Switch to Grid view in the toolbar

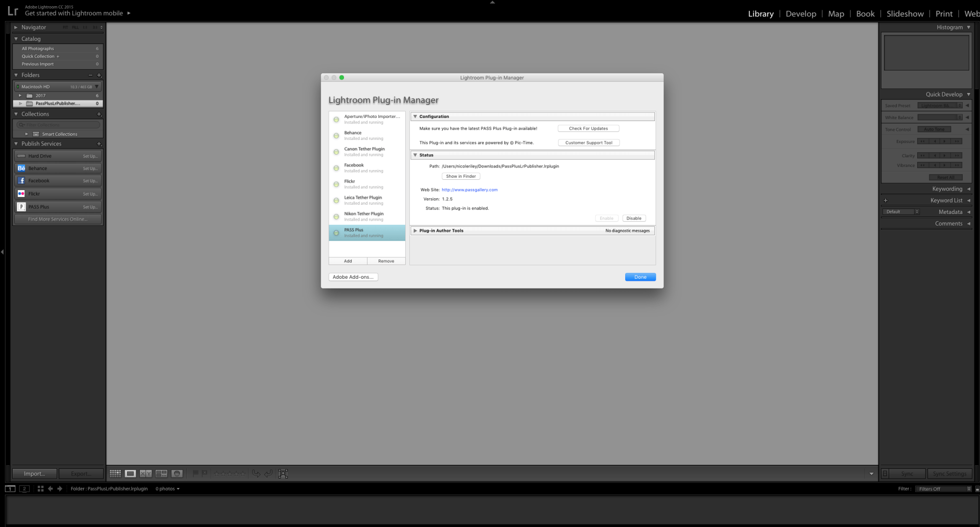115,474
